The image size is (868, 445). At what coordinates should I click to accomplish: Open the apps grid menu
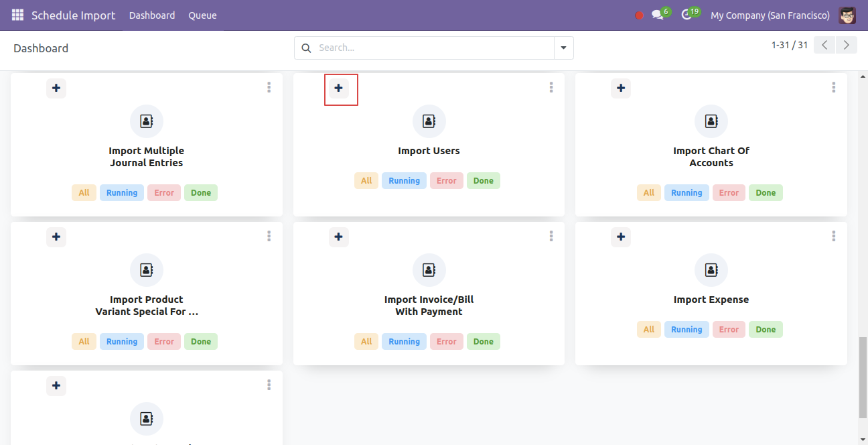click(x=17, y=15)
